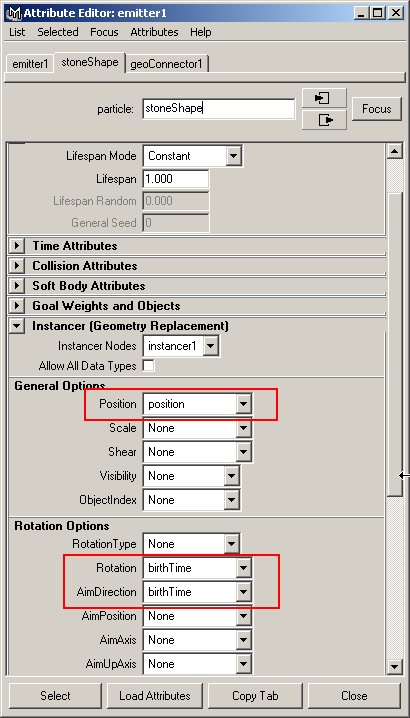Expand the Collision Attributes section
This screenshot has height=718, width=410.
[16, 266]
